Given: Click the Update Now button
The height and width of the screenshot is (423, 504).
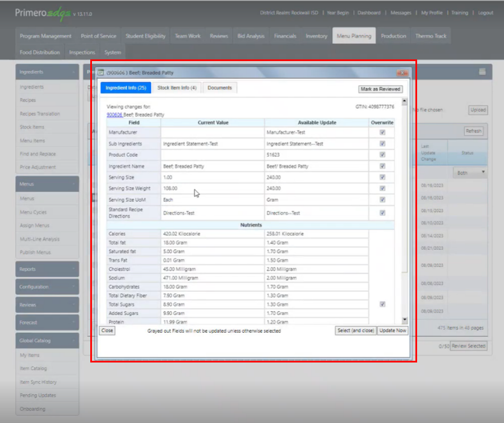Looking at the screenshot, I should [392, 331].
